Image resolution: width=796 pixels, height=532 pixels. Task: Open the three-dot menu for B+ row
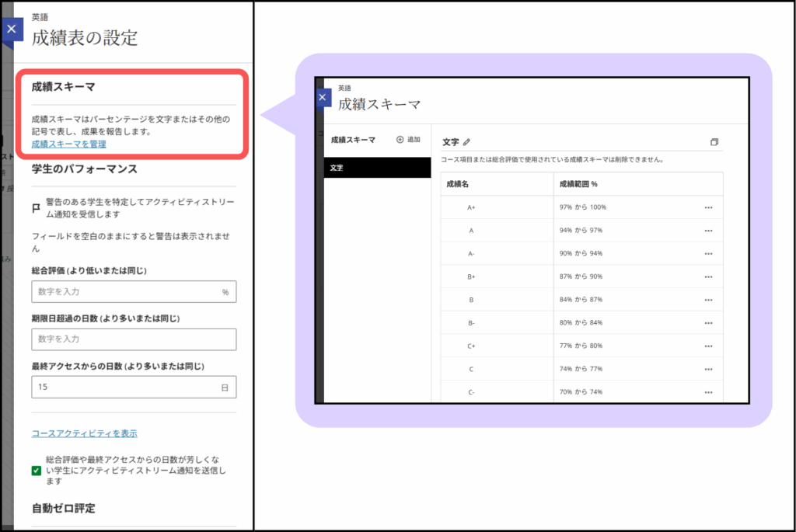(707, 277)
